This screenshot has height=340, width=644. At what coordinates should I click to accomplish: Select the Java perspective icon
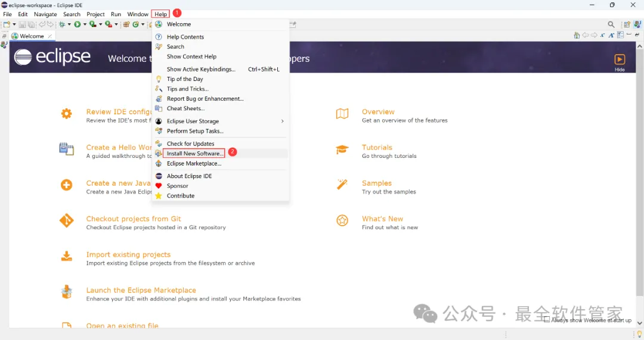click(637, 24)
